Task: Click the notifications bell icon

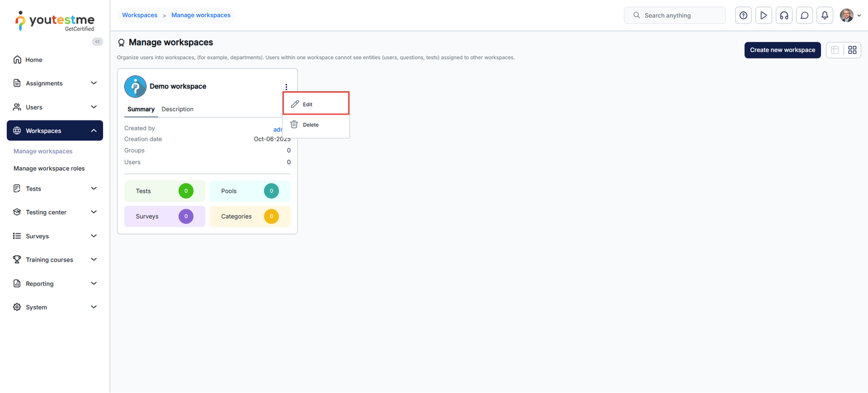Action: pyautogui.click(x=825, y=16)
